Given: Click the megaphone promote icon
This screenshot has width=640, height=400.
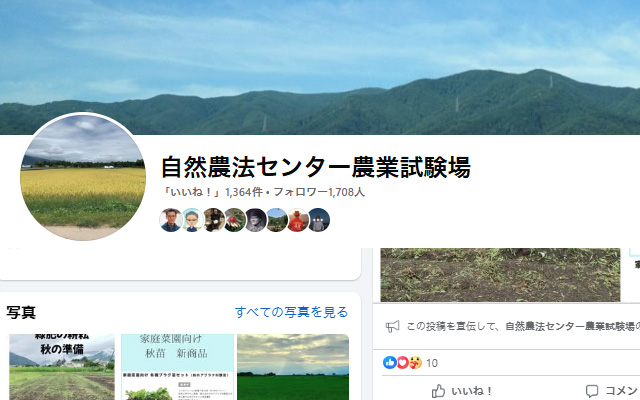Looking at the screenshot, I should 393,326.
